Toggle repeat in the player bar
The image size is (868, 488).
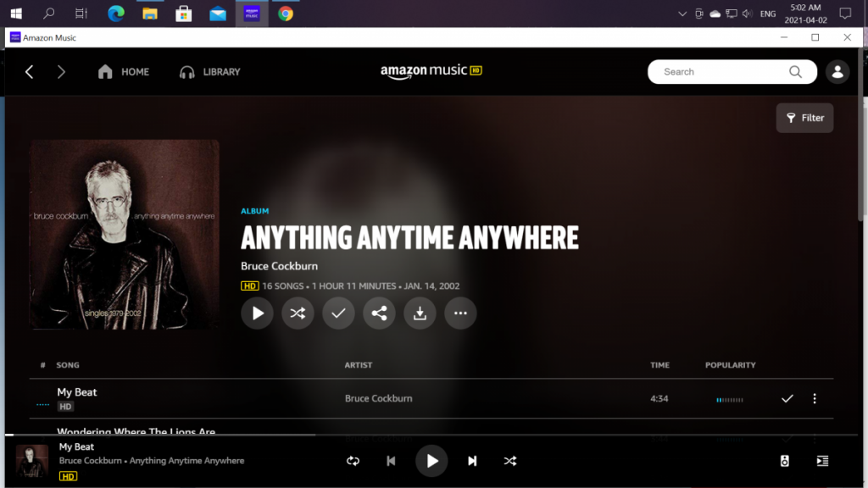pos(353,461)
